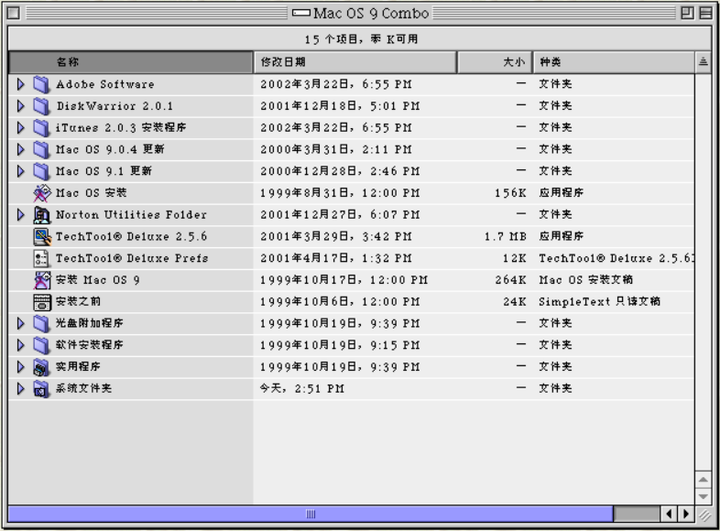Click the TechTool® Deluxe Prefs file name
Screen dimensions: 720x531
132,258
